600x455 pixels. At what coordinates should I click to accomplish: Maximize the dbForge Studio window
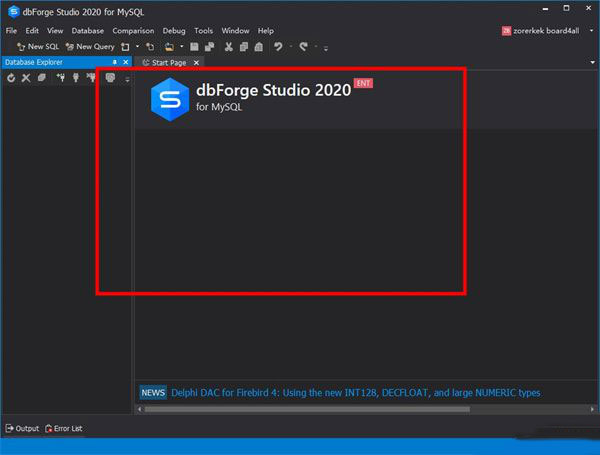point(567,8)
